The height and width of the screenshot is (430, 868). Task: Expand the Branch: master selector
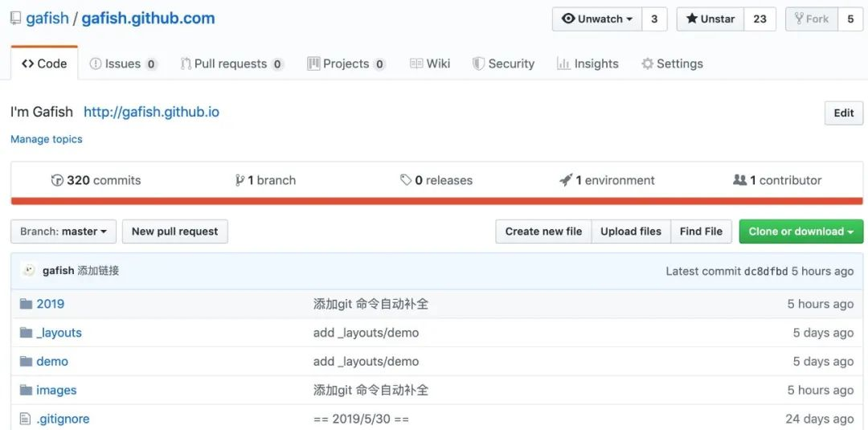tap(63, 231)
